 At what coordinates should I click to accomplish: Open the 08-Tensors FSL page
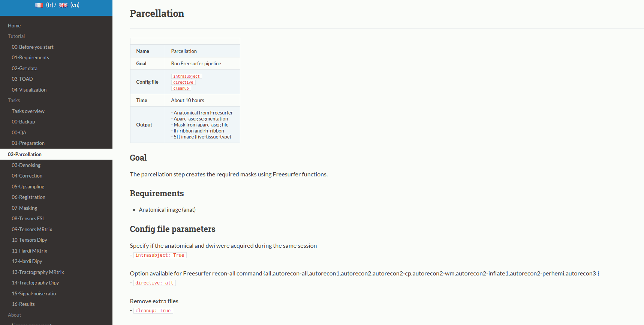[x=28, y=218]
